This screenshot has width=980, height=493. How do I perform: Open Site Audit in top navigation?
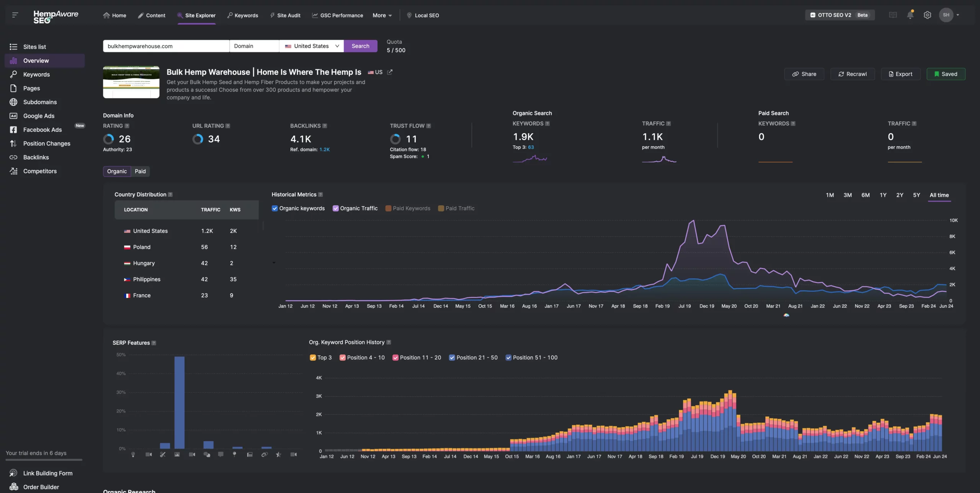click(x=285, y=15)
